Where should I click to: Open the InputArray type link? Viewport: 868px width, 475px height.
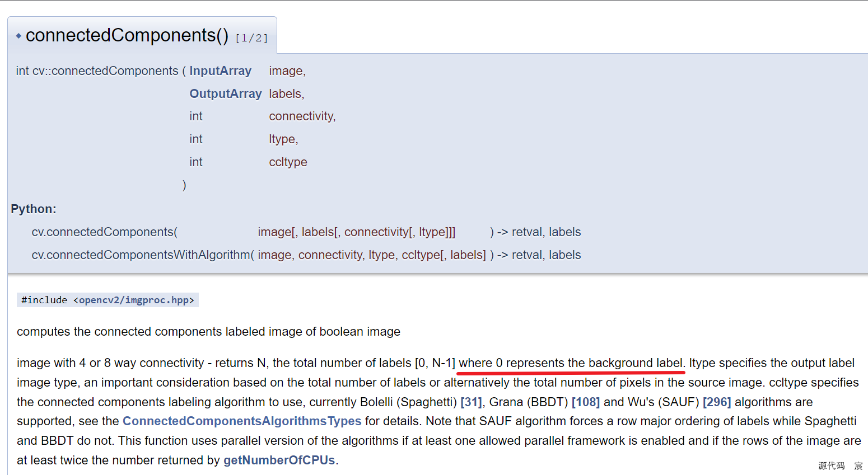pos(220,71)
